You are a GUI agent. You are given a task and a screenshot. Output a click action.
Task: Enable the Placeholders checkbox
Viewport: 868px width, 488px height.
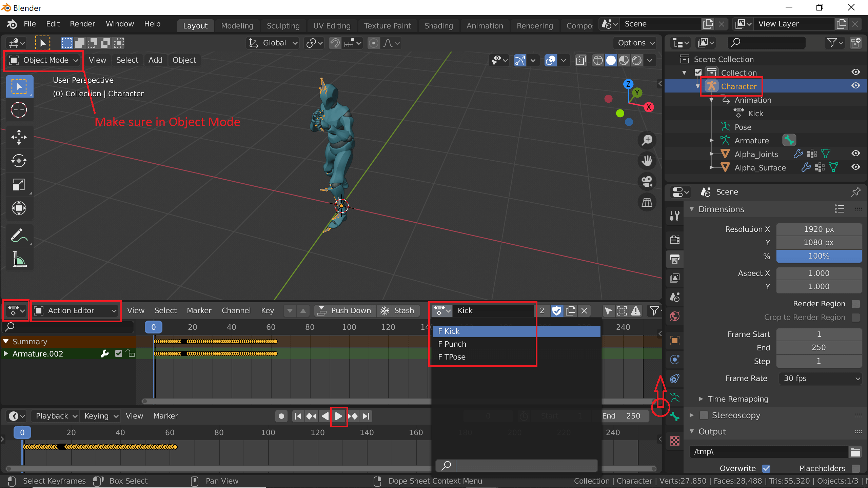coord(856,468)
